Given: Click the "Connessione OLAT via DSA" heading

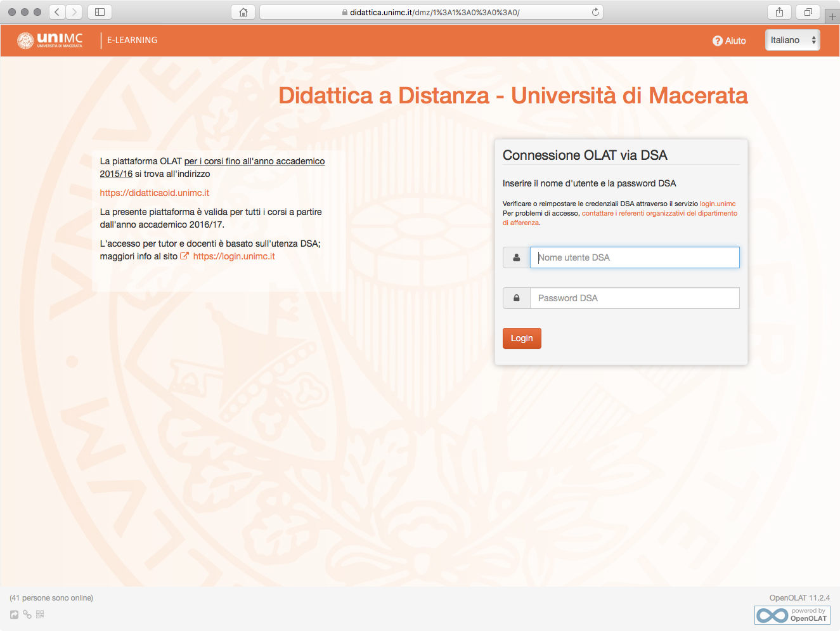Looking at the screenshot, I should tap(585, 155).
